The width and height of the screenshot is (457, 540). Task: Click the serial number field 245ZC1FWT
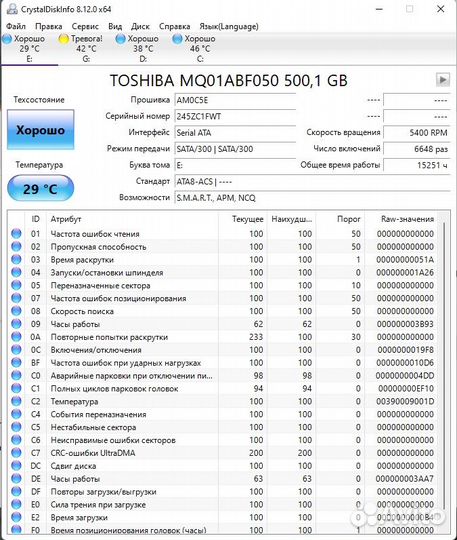235,116
